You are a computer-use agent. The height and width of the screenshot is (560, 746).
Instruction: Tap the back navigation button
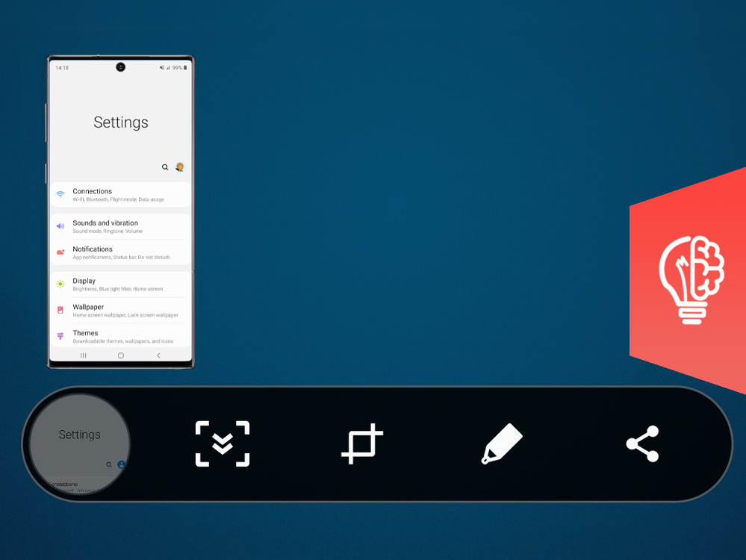158,356
